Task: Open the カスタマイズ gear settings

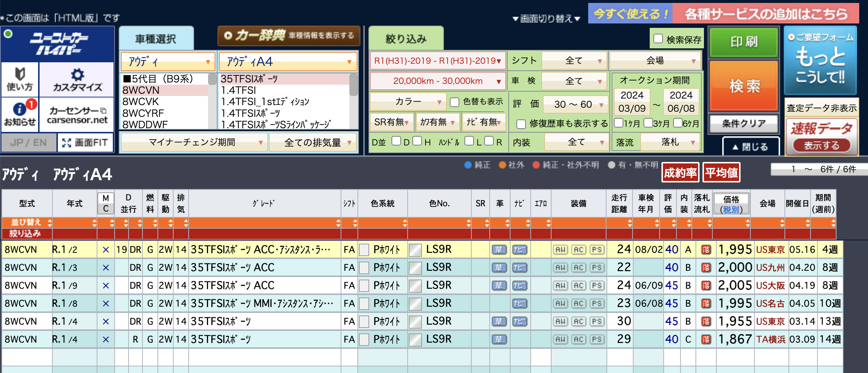Action: point(77,79)
